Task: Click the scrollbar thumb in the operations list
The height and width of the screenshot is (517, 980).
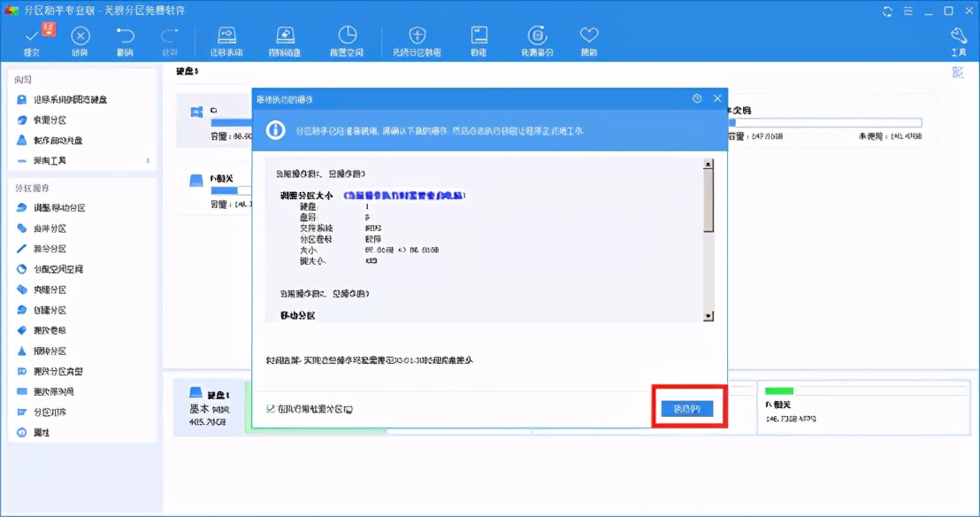Action: (708, 202)
